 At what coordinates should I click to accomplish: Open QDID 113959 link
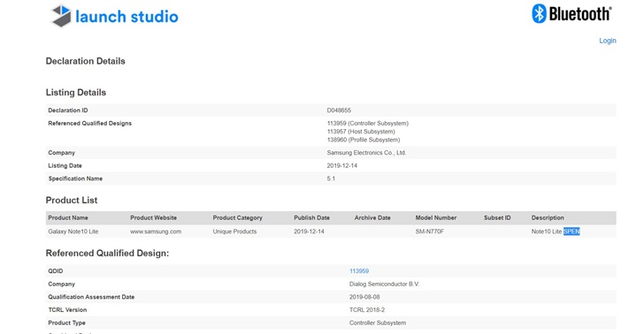point(359,271)
